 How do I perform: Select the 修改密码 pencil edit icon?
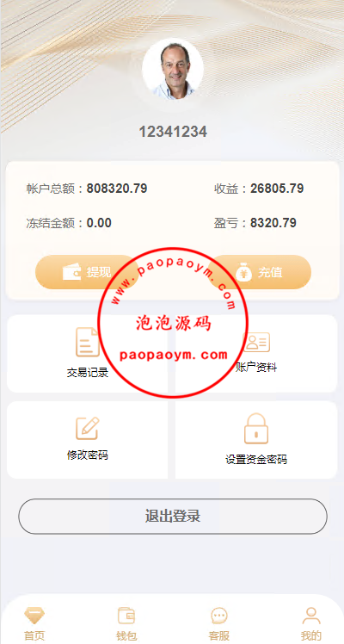click(88, 428)
